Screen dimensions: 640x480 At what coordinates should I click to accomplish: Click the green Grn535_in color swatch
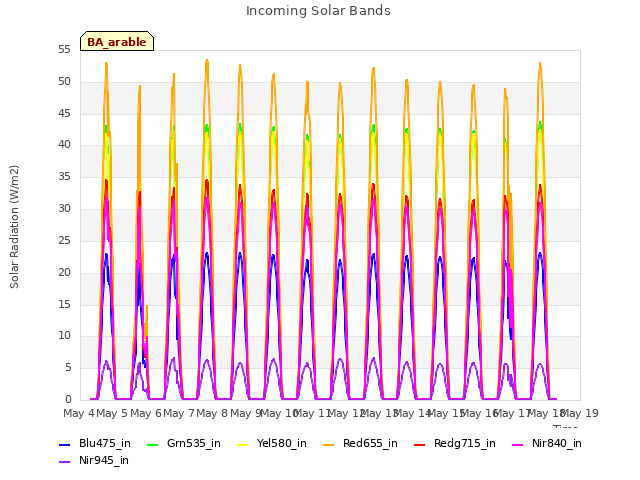point(152,444)
